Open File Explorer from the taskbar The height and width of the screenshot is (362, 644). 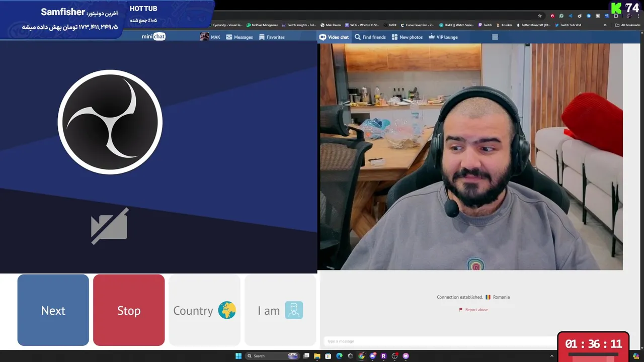[x=317, y=356]
